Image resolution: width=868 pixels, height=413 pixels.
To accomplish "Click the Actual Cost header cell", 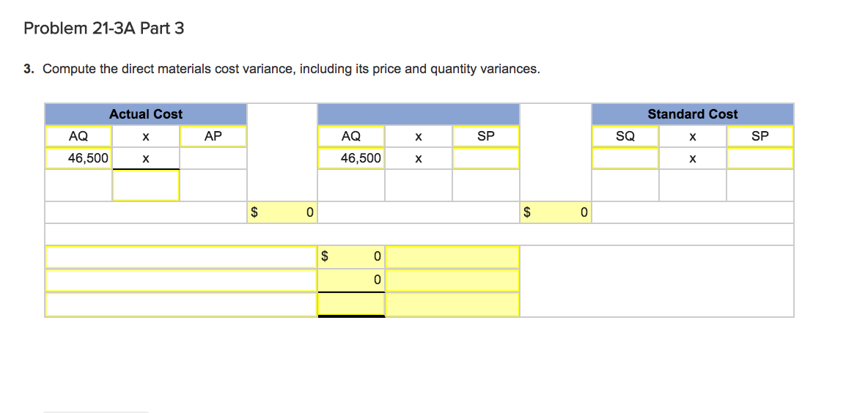I will 146,114.
